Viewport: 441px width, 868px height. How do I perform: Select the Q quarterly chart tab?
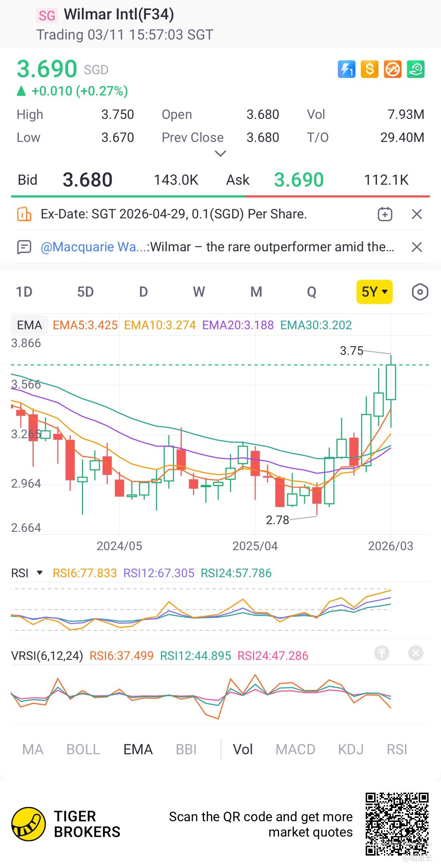[312, 292]
